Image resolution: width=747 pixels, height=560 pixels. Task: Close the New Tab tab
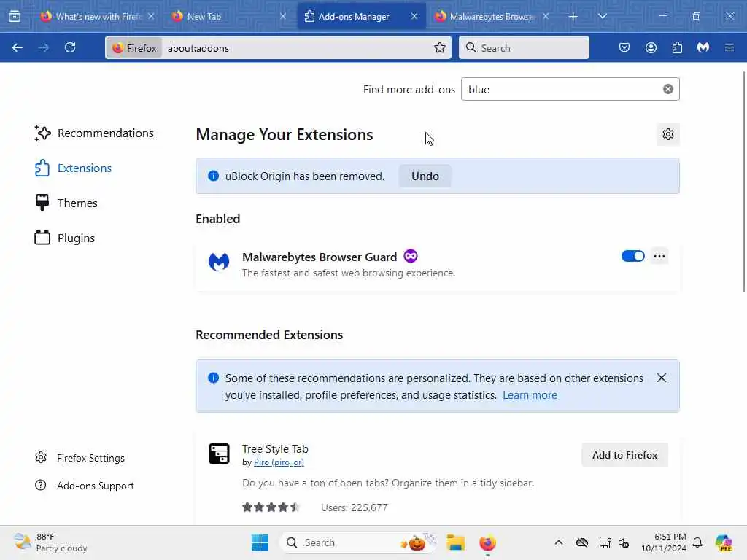coord(282,17)
